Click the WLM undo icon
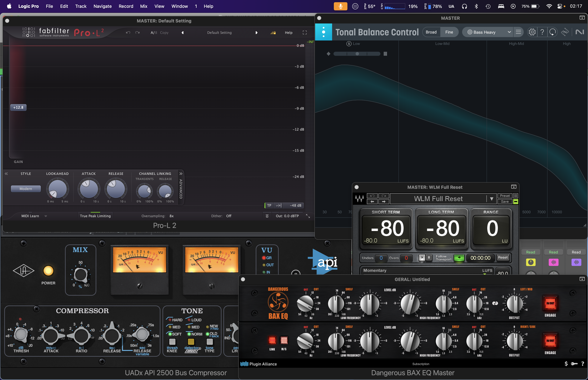The width and height of the screenshot is (588, 380). 372,196
